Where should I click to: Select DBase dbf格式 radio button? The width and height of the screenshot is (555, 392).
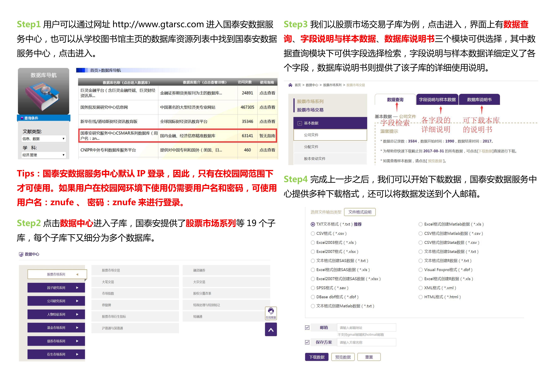tap(313, 297)
